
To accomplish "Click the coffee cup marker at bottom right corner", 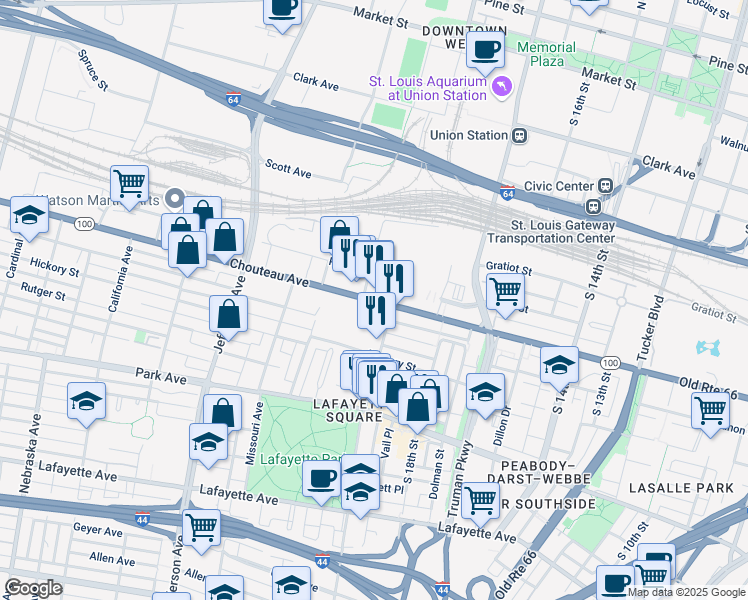I will (615, 582).
